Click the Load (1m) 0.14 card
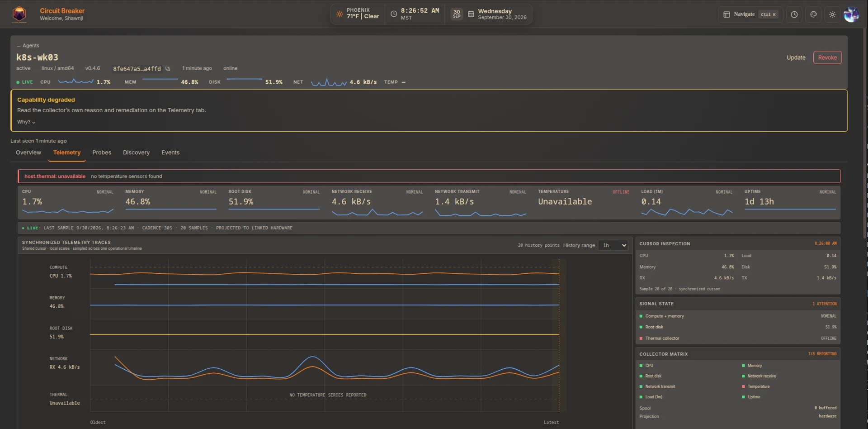This screenshot has height=429, width=868. click(687, 202)
